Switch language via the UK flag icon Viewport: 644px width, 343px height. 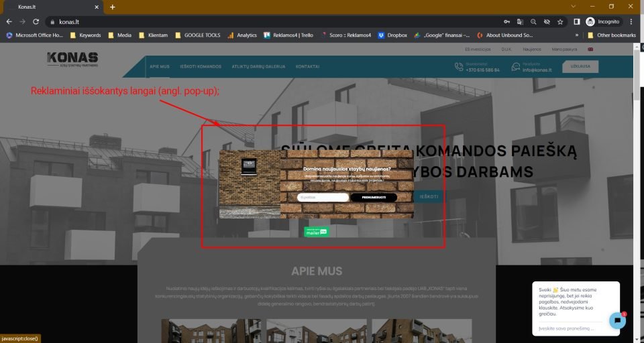pyautogui.click(x=590, y=50)
